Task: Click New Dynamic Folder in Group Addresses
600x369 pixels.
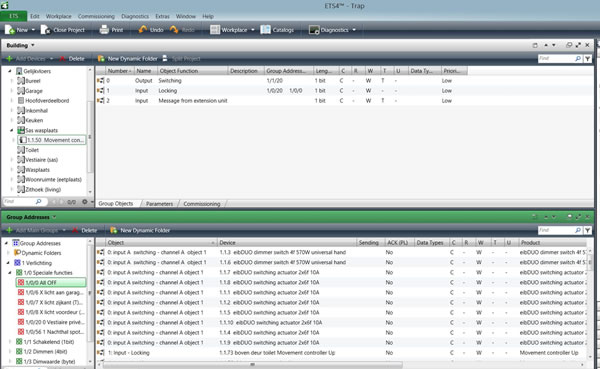Action: (x=140, y=230)
